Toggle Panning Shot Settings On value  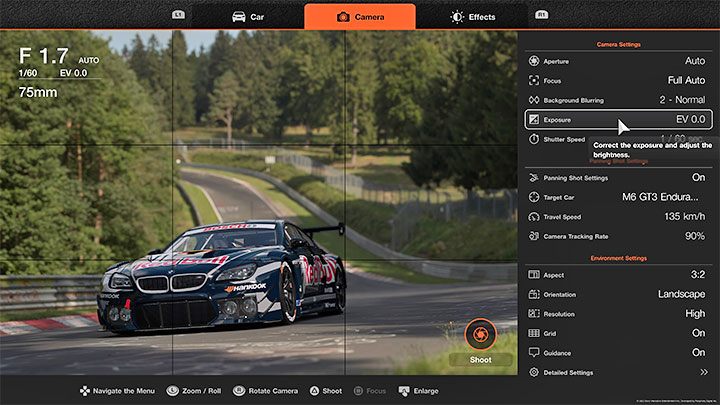(698, 178)
